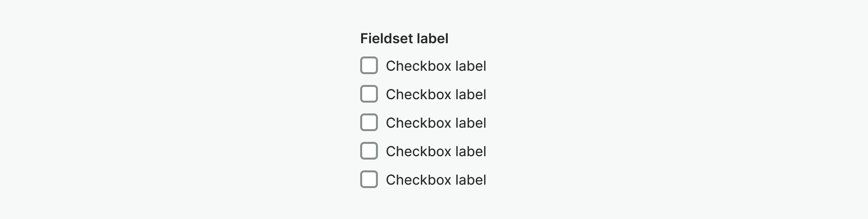Tick the second checkbox in the list
Screen dimensions: 868x219
click(x=369, y=94)
